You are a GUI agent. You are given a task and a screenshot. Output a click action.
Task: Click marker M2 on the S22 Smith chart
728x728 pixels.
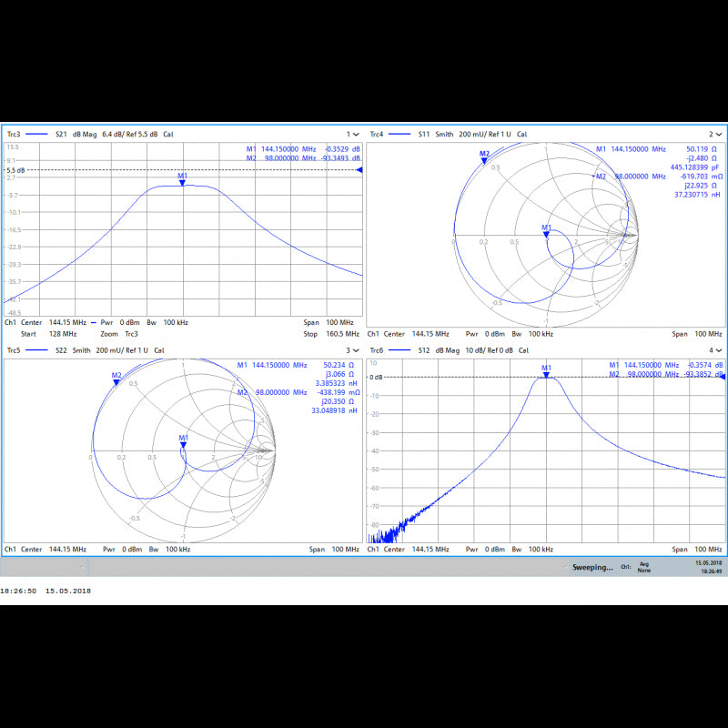(x=116, y=382)
